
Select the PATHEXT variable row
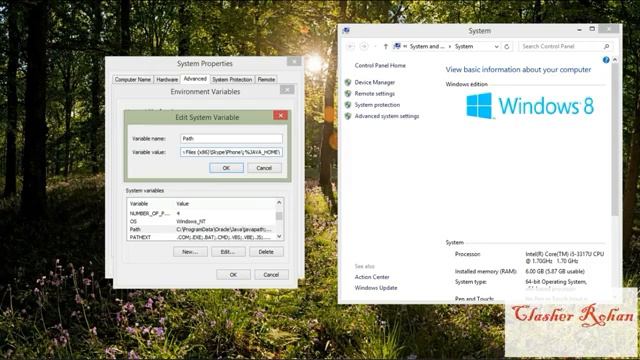point(202,237)
